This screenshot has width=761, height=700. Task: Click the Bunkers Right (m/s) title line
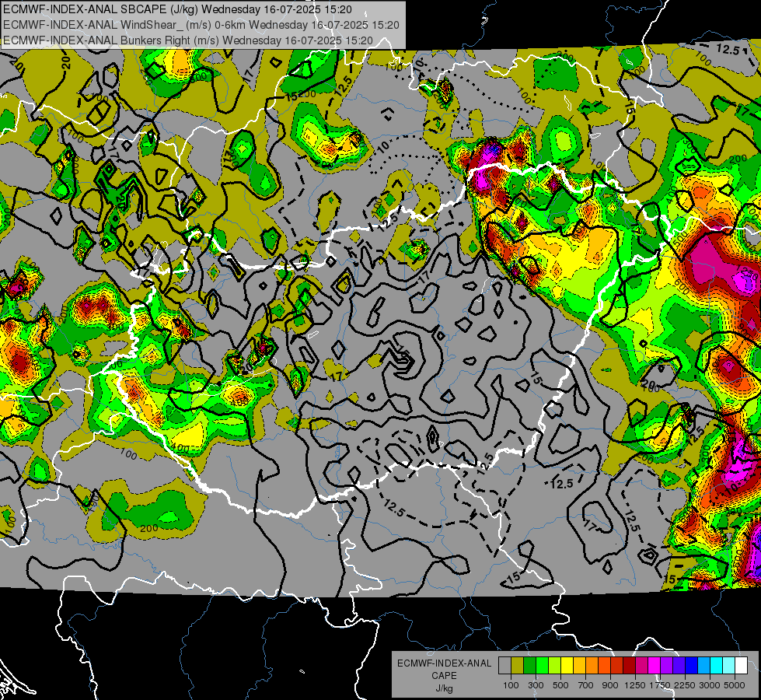(x=188, y=40)
